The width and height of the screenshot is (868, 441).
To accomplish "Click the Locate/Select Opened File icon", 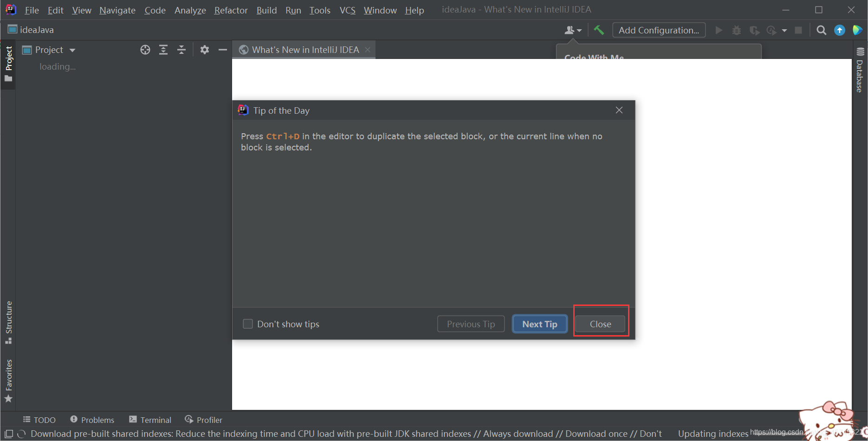I will [145, 50].
